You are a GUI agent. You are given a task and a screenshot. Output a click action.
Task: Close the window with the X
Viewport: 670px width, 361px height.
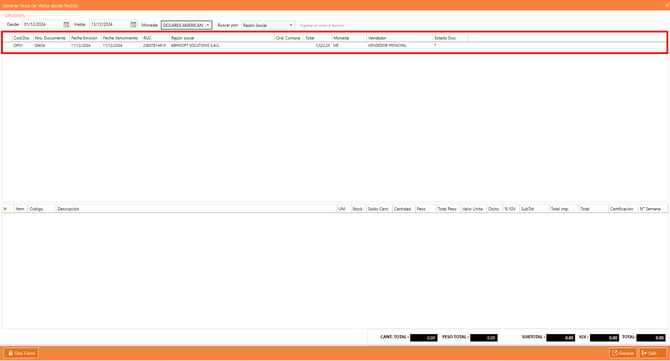pos(667,6)
